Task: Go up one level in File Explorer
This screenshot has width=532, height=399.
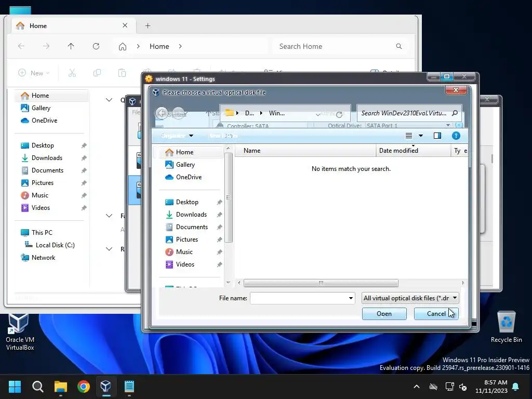Action: 71,46
